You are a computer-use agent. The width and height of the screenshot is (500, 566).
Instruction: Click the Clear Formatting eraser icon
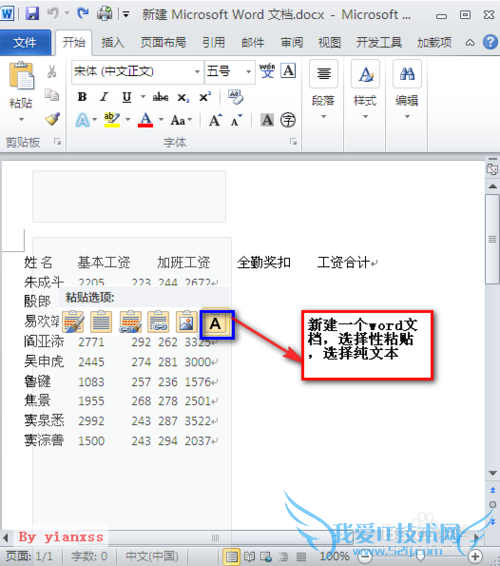pyautogui.click(x=236, y=97)
